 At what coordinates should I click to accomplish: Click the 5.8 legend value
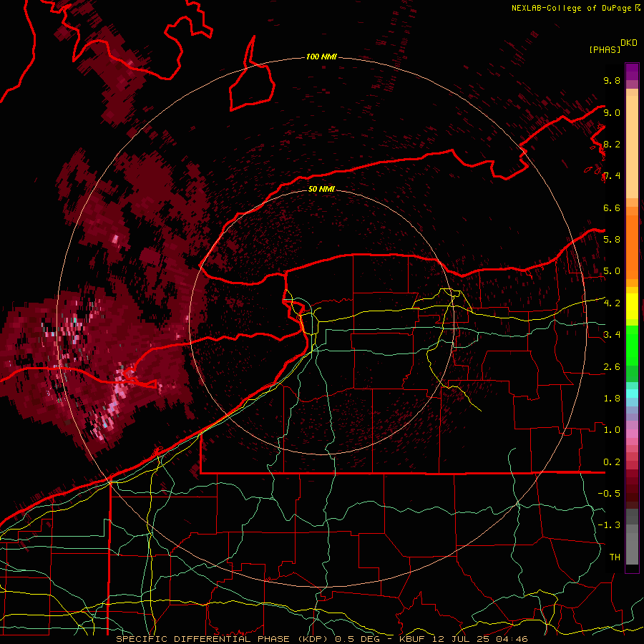point(612,240)
